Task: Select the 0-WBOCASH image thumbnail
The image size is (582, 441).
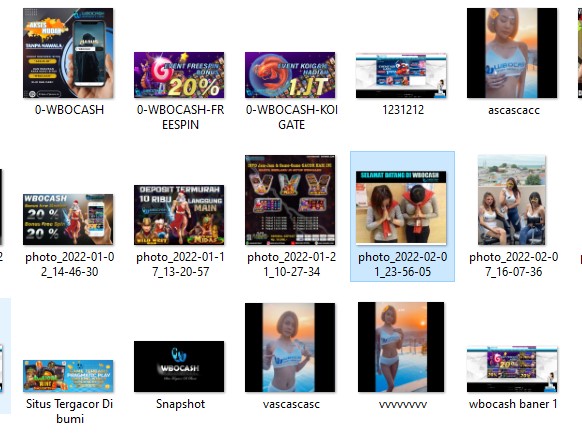Action: point(68,53)
